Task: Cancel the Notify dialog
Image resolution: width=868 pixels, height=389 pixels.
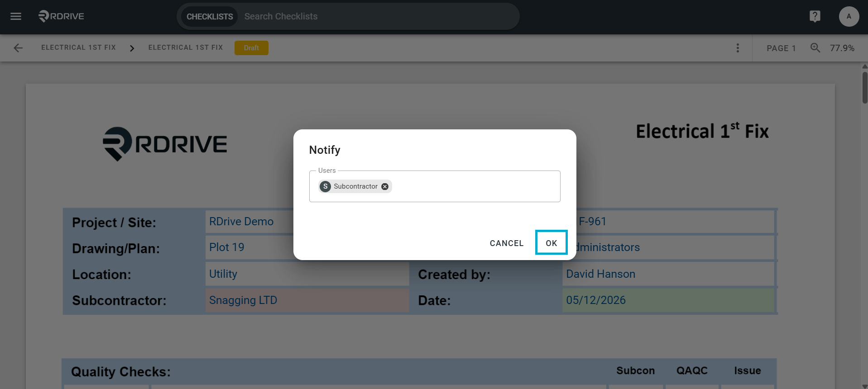Action: (x=506, y=243)
